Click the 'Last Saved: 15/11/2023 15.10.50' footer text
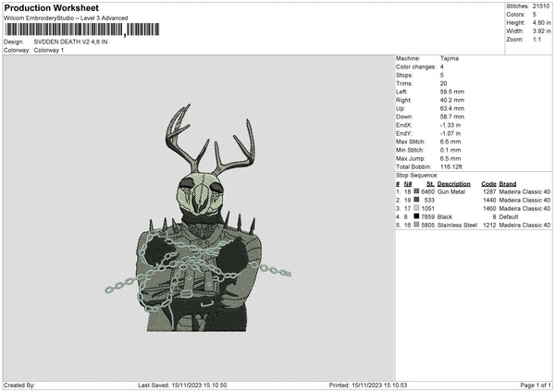The width and height of the screenshot is (555, 392). (x=182, y=385)
